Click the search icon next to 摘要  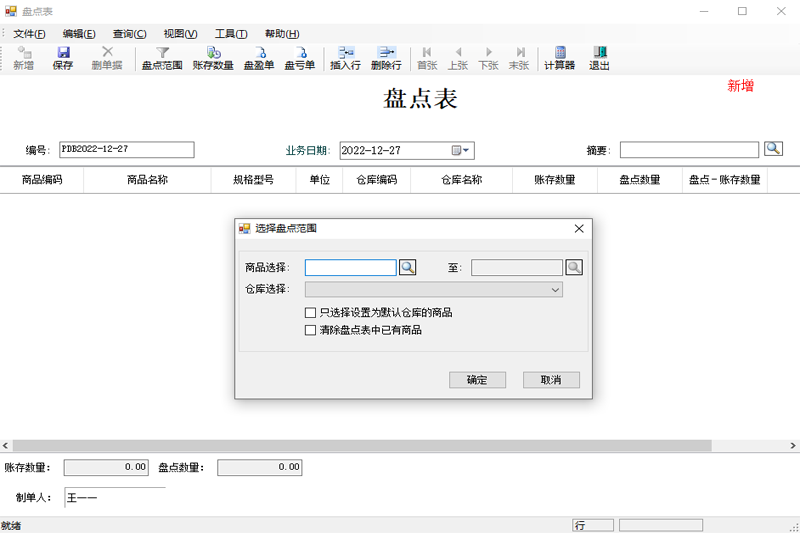pos(773,148)
